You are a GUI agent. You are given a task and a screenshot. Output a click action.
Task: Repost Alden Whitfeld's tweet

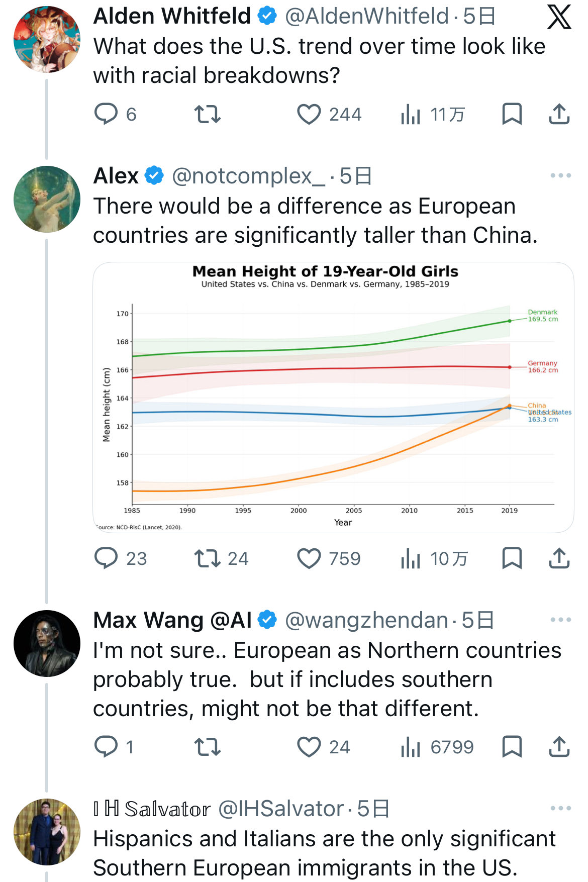(x=208, y=114)
